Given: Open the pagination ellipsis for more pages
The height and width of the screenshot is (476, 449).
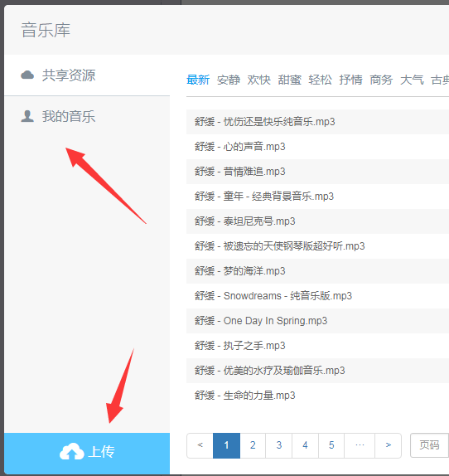Looking at the screenshot, I should coord(360,445).
